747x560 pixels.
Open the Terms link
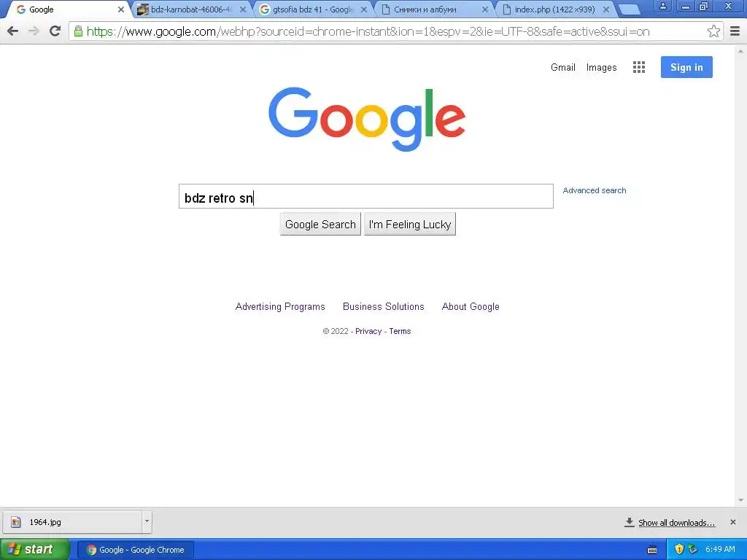400,331
